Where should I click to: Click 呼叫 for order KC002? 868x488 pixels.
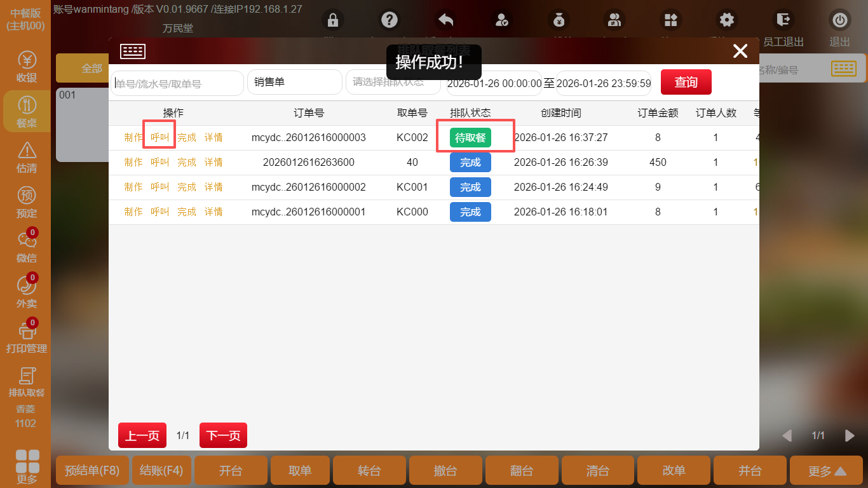[159, 138]
